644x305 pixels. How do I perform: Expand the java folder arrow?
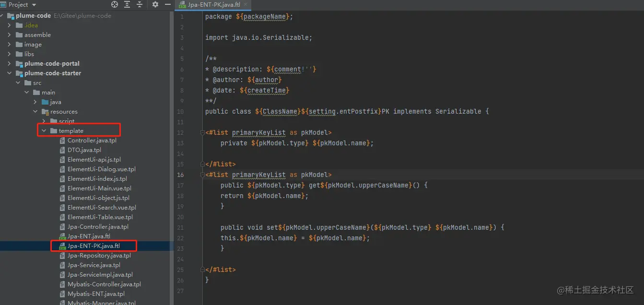35,102
